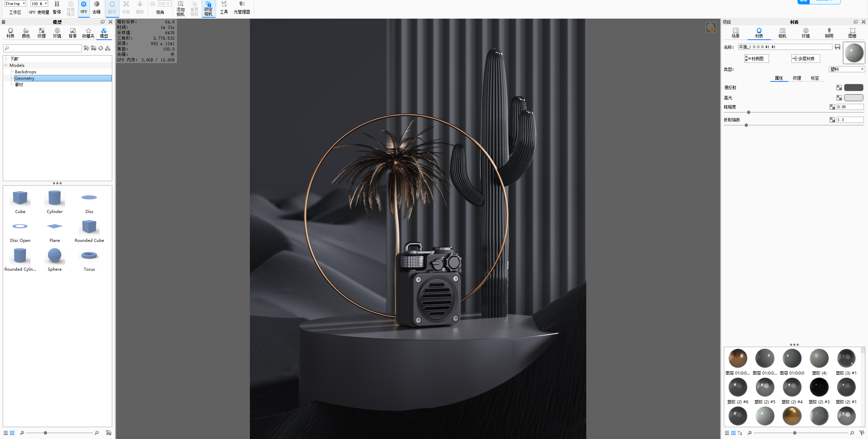Toggle diffuse (漫反射) texture checker icon
This screenshot has height=439, width=868.
coord(839,88)
